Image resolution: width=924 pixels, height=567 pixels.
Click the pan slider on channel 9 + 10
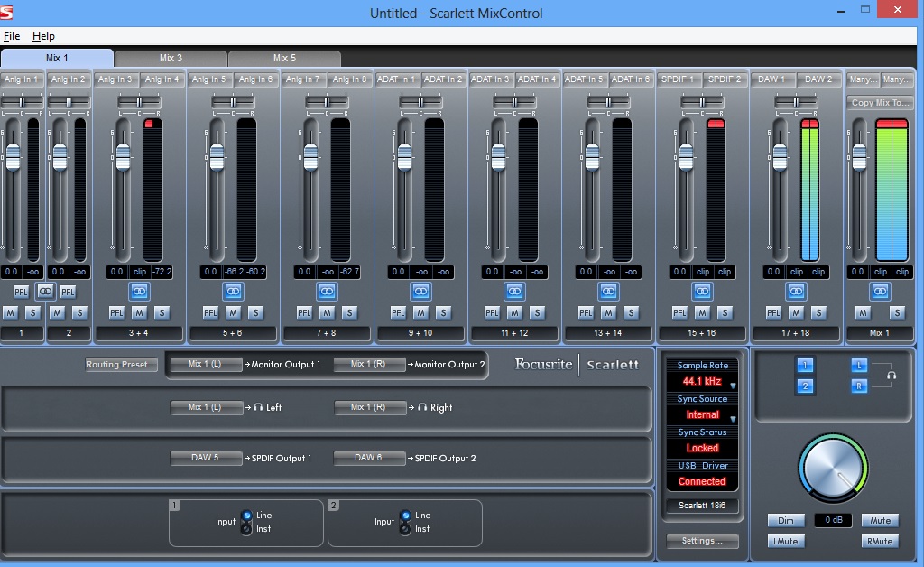coord(420,102)
